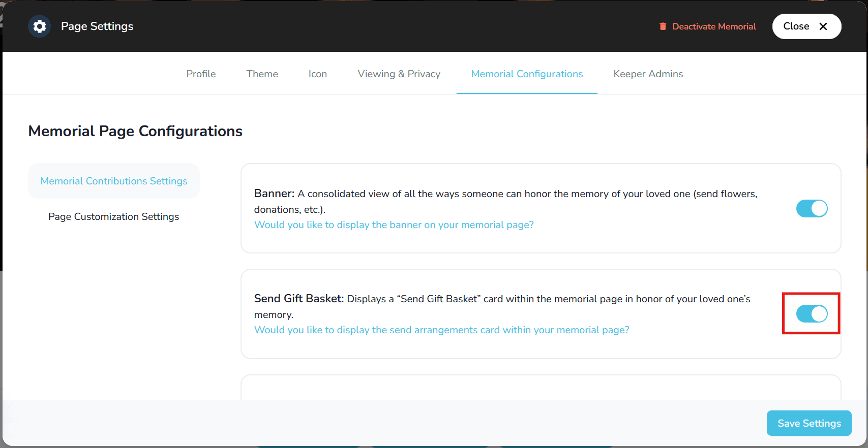Click the Page Settings title text
The height and width of the screenshot is (448, 868).
[97, 26]
